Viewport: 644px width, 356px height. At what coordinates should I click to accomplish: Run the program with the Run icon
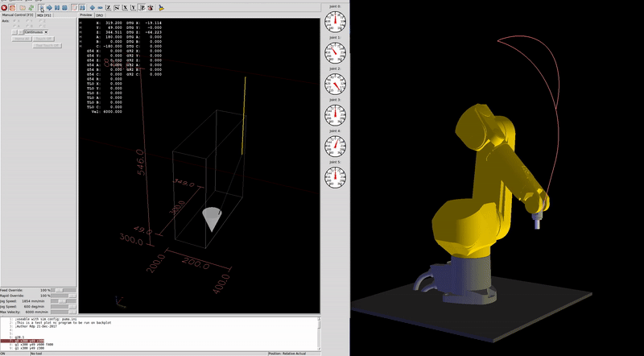[42, 8]
